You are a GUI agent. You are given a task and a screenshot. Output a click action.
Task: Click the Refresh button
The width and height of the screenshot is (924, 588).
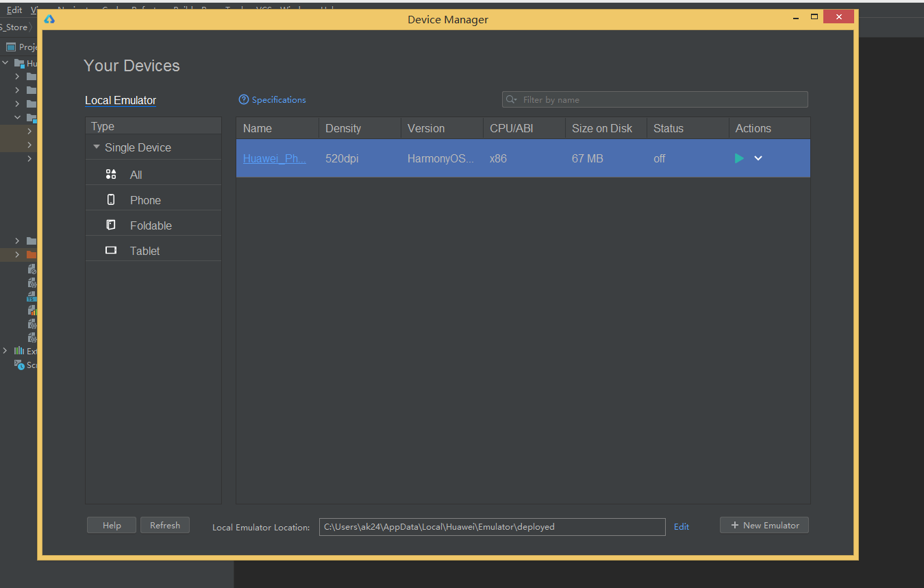coord(165,525)
